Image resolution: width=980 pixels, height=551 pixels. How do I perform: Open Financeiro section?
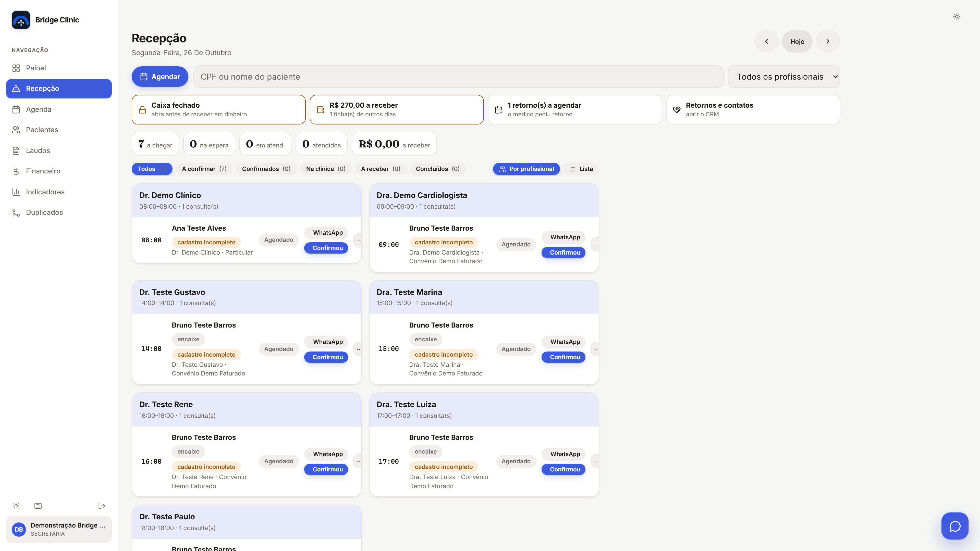[x=59, y=171]
